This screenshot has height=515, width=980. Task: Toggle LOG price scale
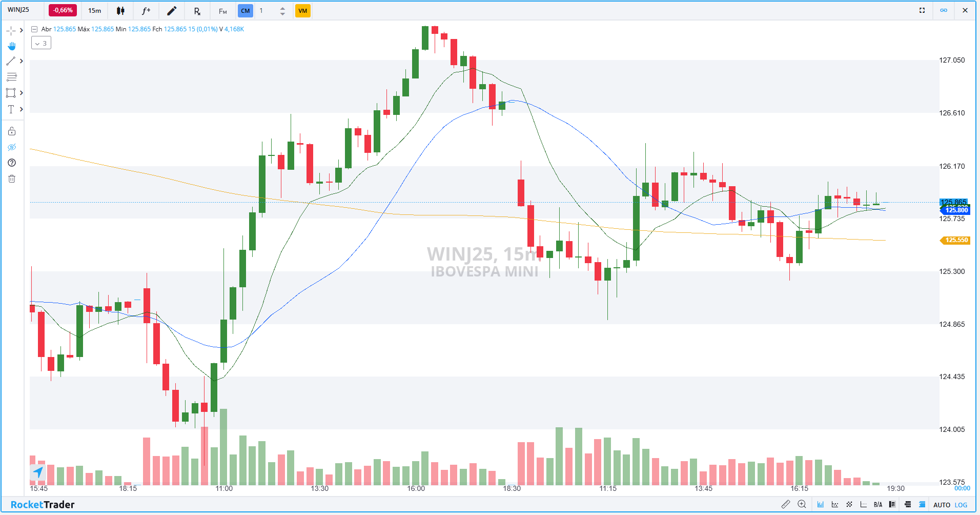961,505
